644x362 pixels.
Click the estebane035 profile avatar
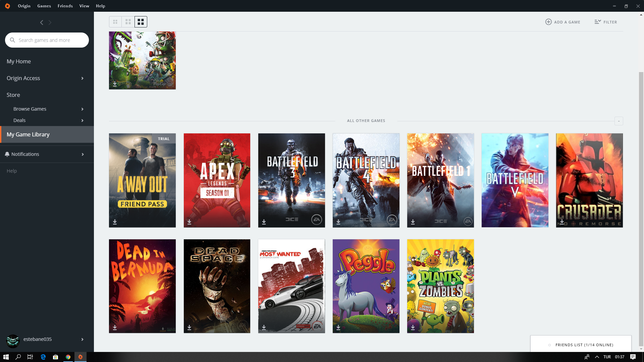point(13,341)
